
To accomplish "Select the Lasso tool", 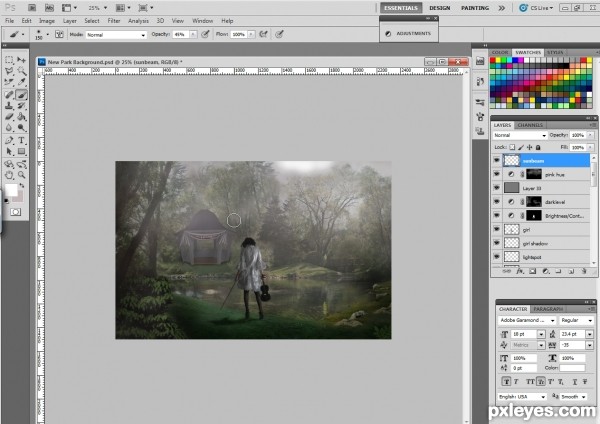I will (9, 71).
